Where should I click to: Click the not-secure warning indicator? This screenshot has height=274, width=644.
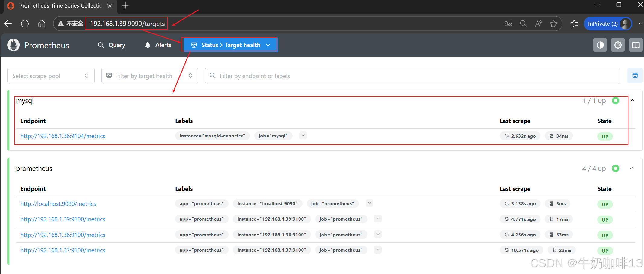pyautogui.click(x=71, y=24)
